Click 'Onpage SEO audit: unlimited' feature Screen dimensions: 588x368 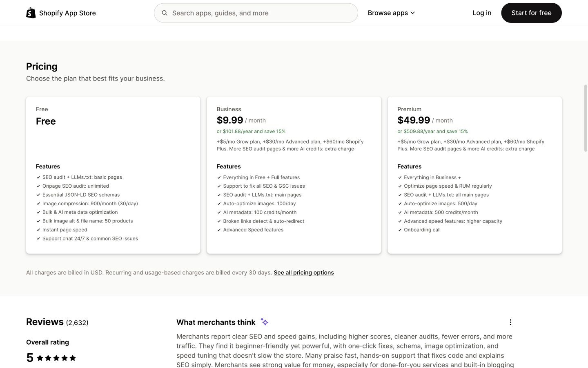pos(76,186)
